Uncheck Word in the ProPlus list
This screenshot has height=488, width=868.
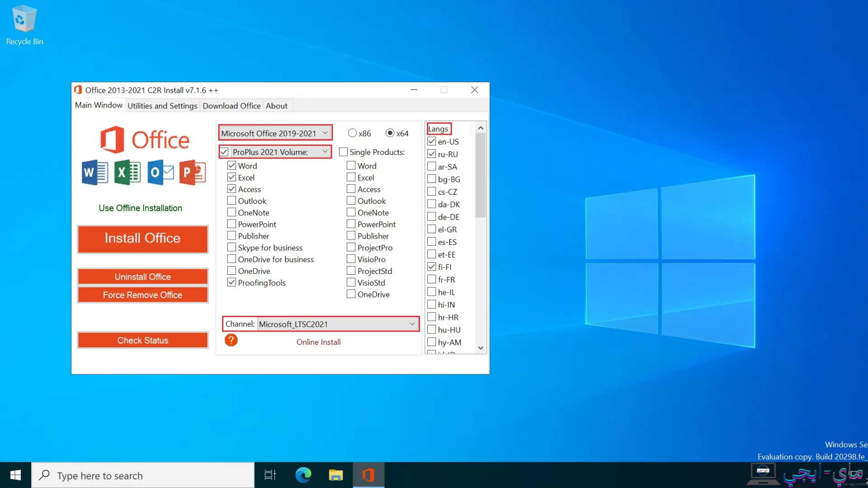pos(231,165)
